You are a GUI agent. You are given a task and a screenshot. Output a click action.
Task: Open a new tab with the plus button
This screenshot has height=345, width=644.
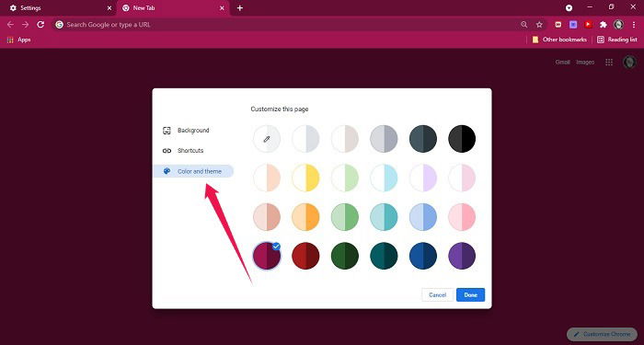tap(240, 7)
